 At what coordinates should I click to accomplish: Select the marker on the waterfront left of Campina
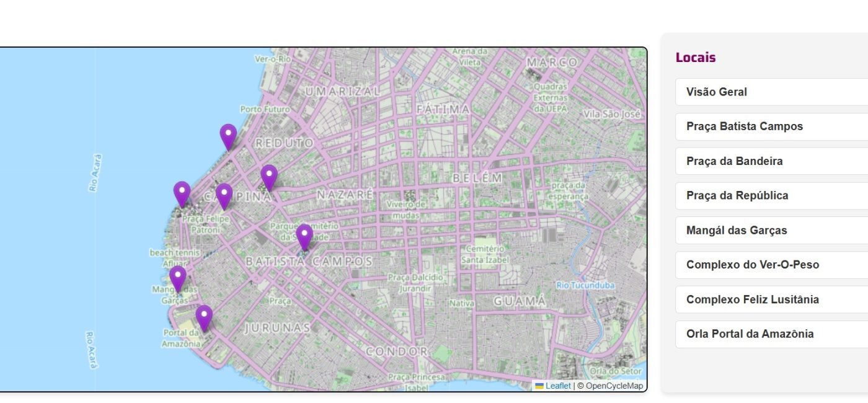coord(182,193)
